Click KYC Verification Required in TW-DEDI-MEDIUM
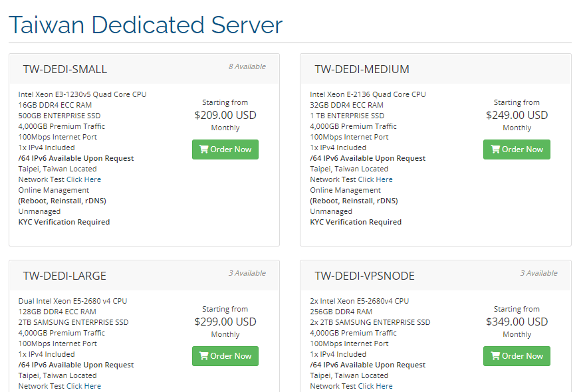 (x=356, y=222)
